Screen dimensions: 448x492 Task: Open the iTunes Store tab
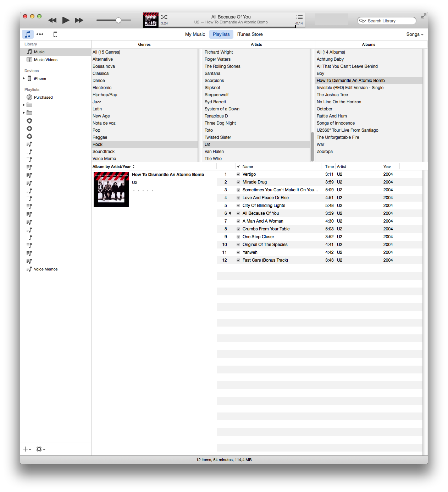(250, 34)
